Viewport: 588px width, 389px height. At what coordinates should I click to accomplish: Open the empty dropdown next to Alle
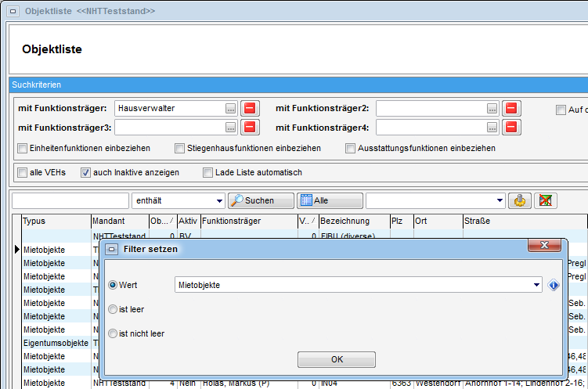click(x=500, y=200)
